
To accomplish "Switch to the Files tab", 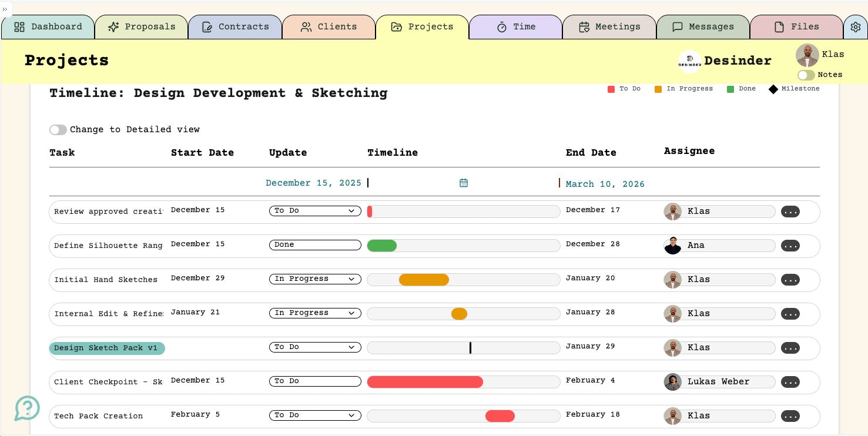I will click(x=797, y=27).
